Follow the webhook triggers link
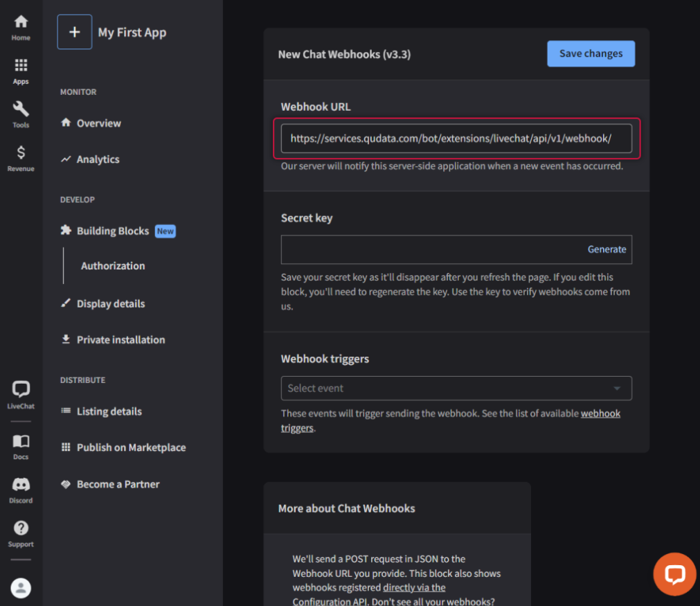 (600, 414)
